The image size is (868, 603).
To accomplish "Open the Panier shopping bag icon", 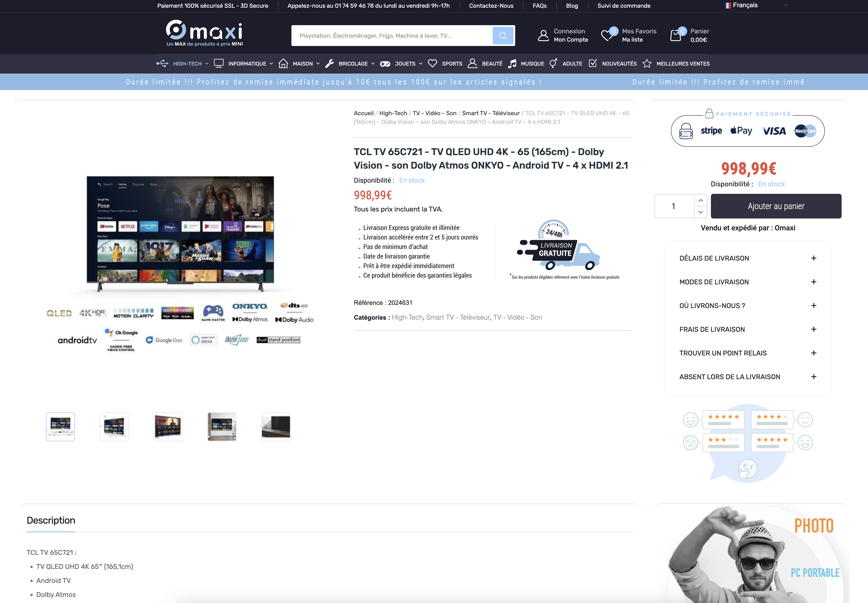I will [x=675, y=36].
